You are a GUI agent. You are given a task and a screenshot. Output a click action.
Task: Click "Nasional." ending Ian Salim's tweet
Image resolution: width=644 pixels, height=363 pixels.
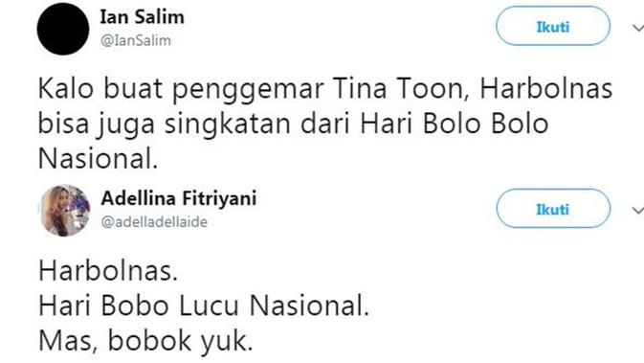[99, 159]
